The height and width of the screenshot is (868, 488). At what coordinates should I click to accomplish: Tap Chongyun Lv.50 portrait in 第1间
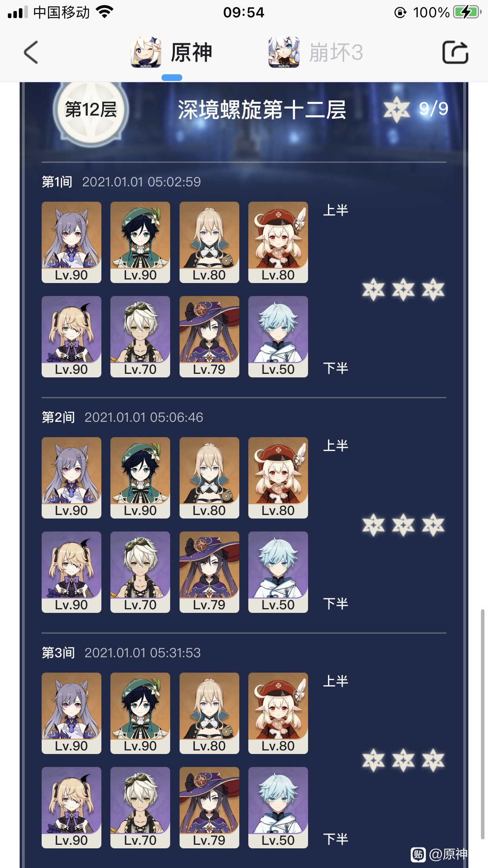pyautogui.click(x=278, y=337)
